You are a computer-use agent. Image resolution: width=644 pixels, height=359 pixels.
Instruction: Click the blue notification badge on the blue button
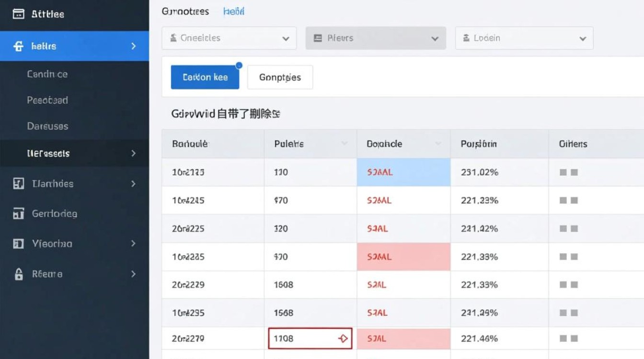point(238,65)
